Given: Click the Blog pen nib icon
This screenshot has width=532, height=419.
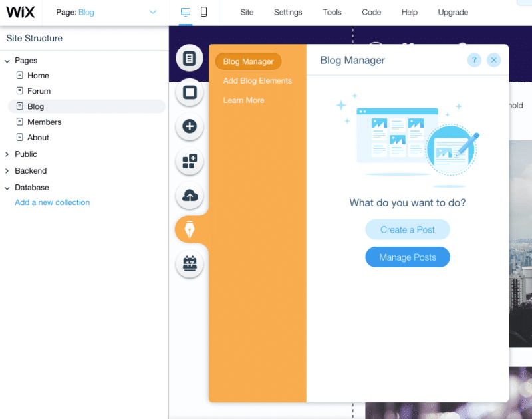Looking at the screenshot, I should pyautogui.click(x=190, y=229).
